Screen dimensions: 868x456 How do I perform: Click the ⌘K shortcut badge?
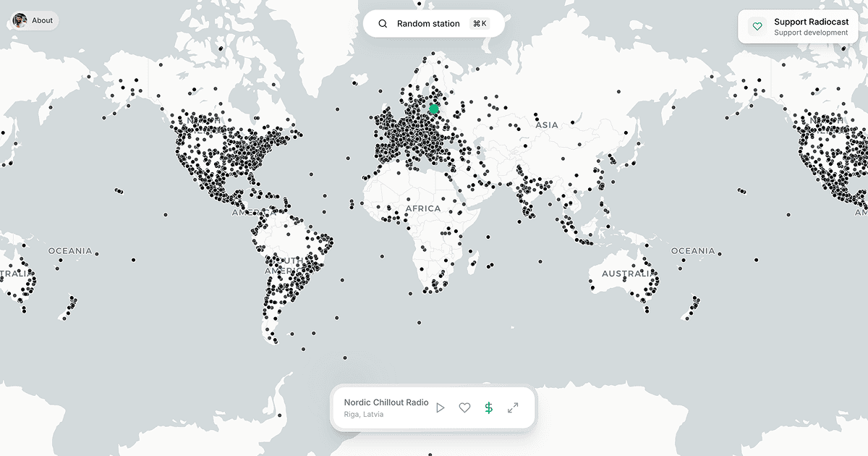click(x=480, y=24)
